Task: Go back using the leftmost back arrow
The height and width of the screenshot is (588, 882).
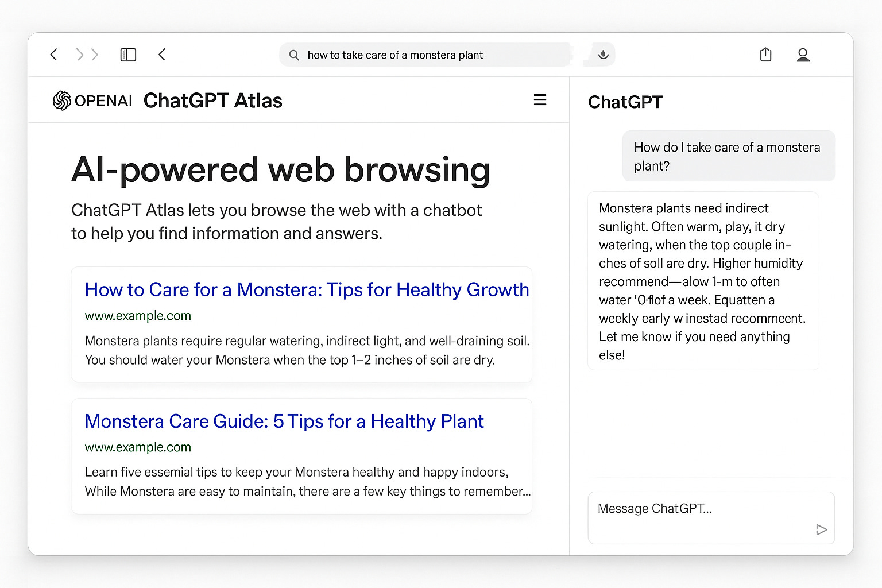Action: coord(54,55)
